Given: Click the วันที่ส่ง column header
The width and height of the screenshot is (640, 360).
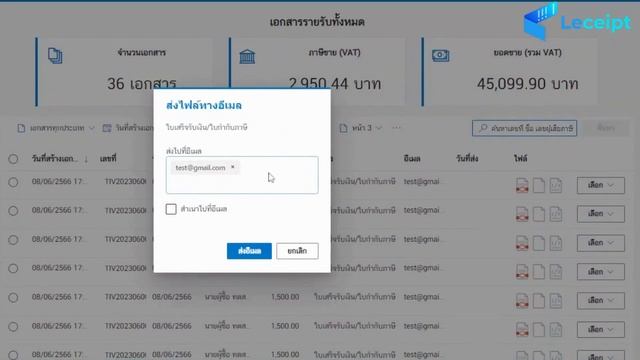Looking at the screenshot, I should click(467, 158).
